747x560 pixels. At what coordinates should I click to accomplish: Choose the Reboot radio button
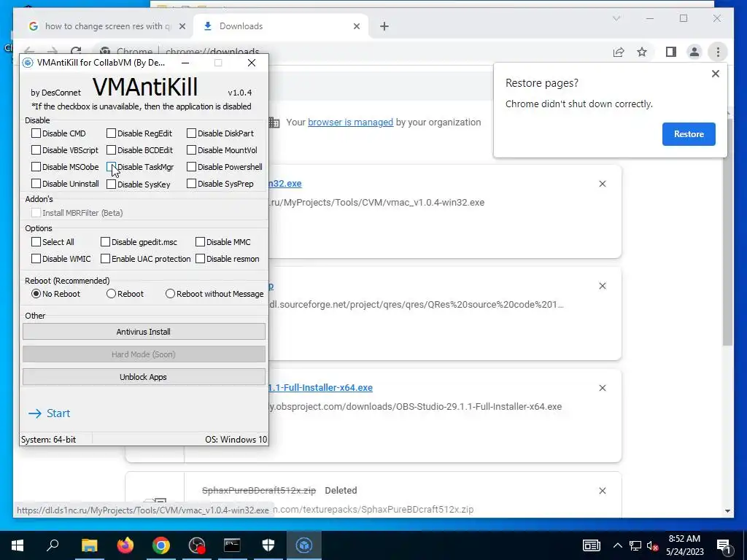(x=111, y=294)
